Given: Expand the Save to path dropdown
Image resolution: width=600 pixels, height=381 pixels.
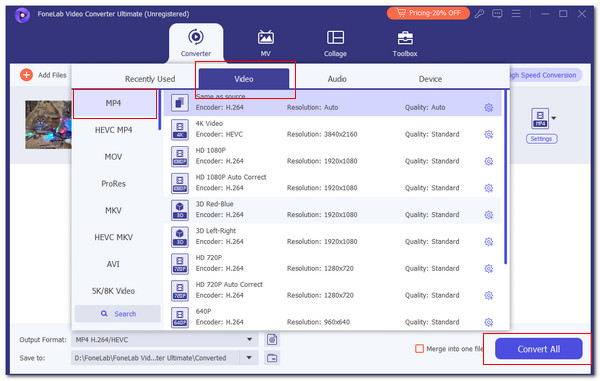Looking at the screenshot, I should [249, 358].
